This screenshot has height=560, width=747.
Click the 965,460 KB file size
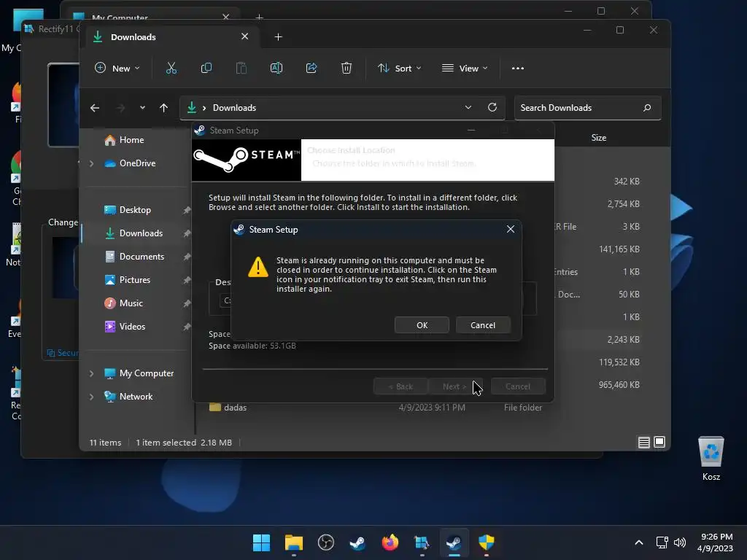(x=619, y=385)
